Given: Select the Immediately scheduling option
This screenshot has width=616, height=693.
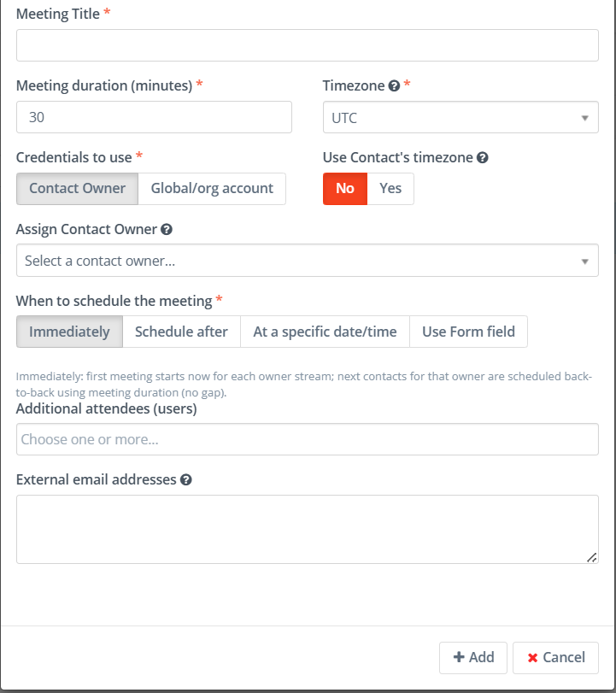Looking at the screenshot, I should point(69,332).
